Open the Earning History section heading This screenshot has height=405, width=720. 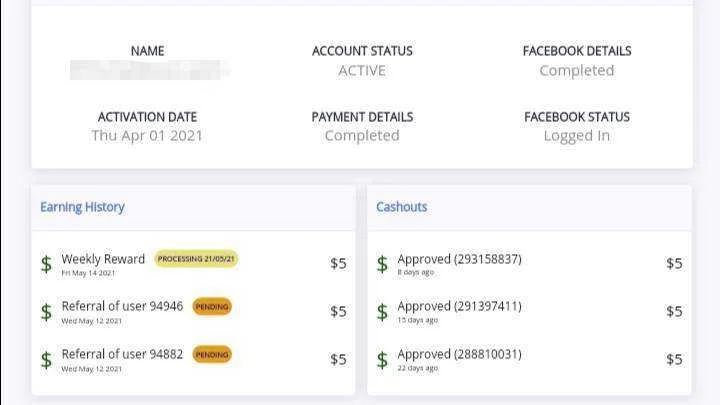click(82, 207)
